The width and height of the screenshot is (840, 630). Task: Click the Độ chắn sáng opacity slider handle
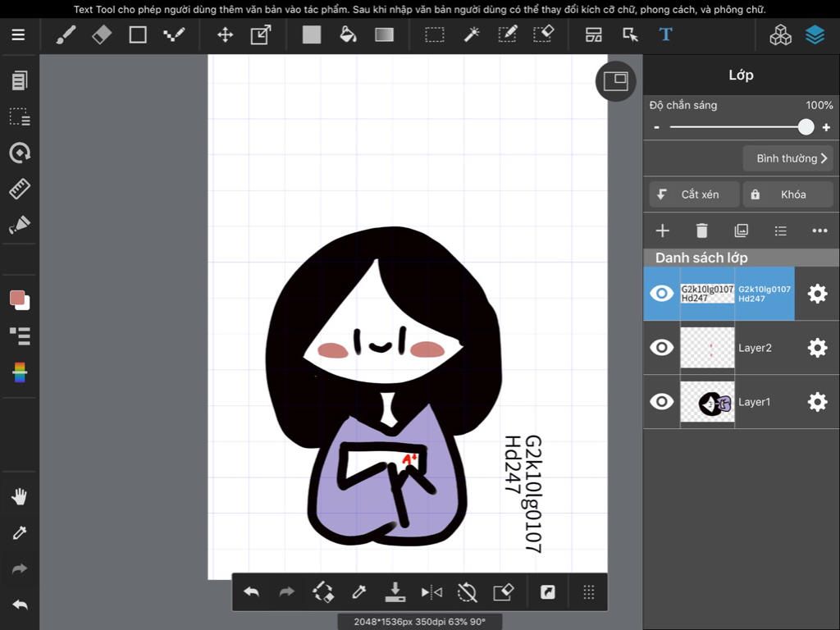(806, 127)
